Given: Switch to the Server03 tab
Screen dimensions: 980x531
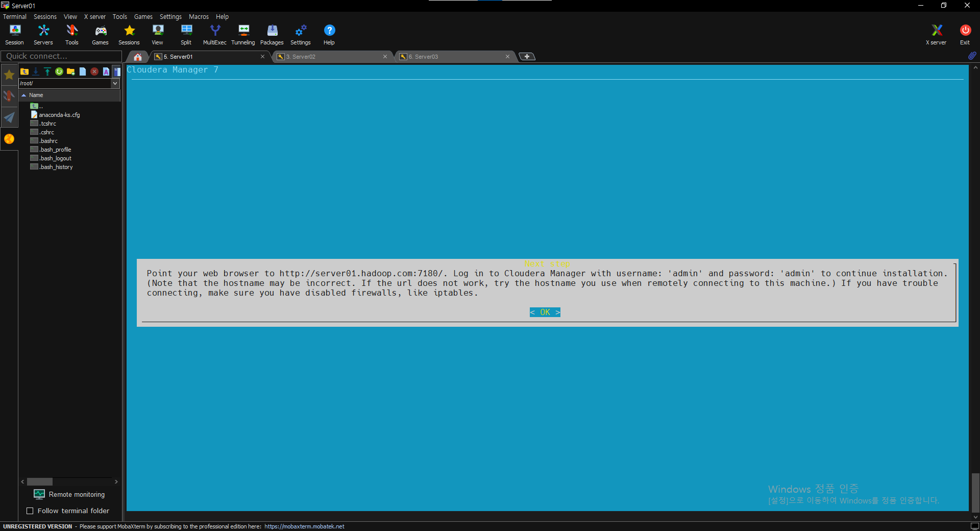Looking at the screenshot, I should tap(454, 56).
